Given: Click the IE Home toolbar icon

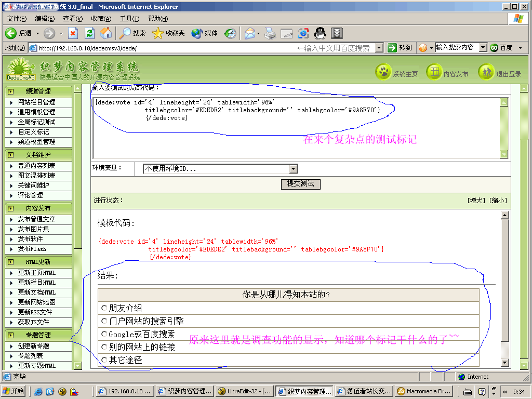Looking at the screenshot, I should click(106, 33).
